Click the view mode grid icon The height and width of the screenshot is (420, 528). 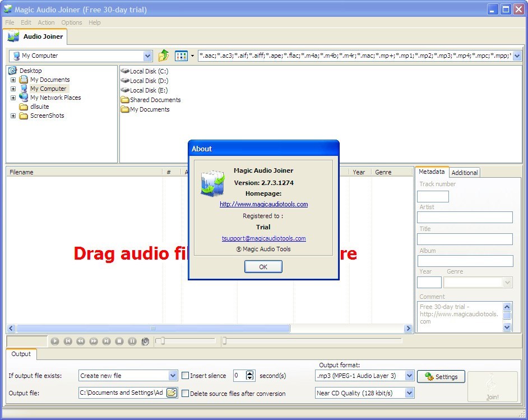coord(181,56)
